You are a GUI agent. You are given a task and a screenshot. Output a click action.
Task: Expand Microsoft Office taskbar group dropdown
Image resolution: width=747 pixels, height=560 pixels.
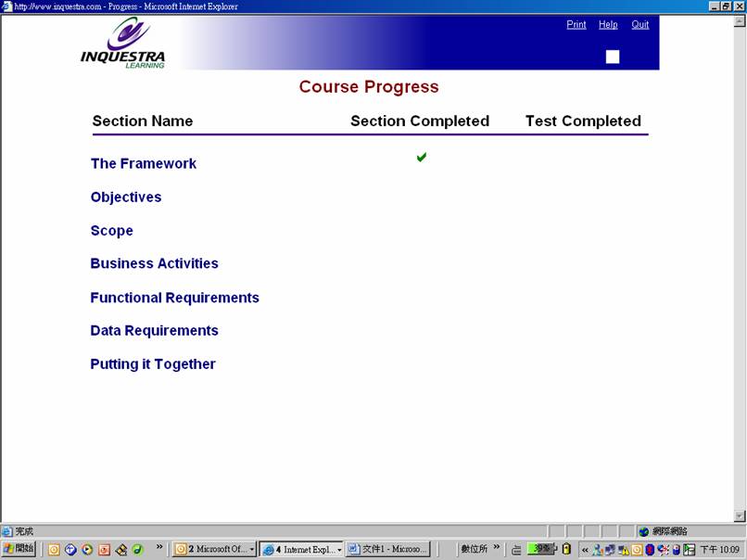[252, 550]
